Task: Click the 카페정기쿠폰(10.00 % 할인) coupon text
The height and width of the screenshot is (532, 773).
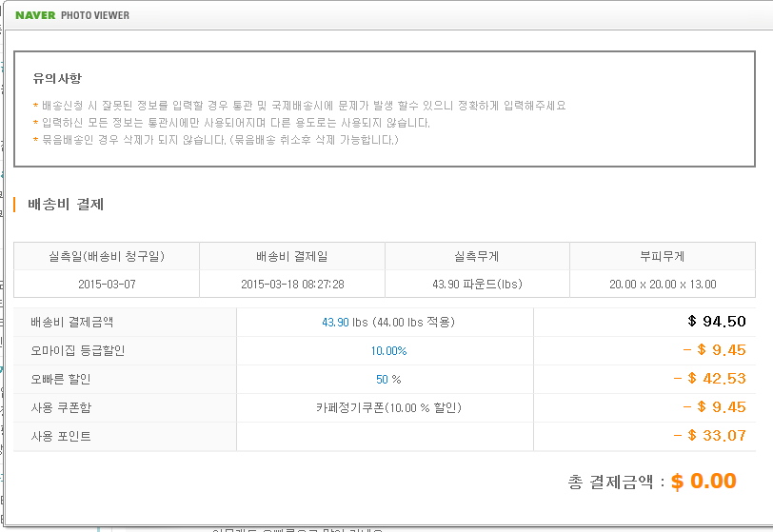Action: pos(388,407)
